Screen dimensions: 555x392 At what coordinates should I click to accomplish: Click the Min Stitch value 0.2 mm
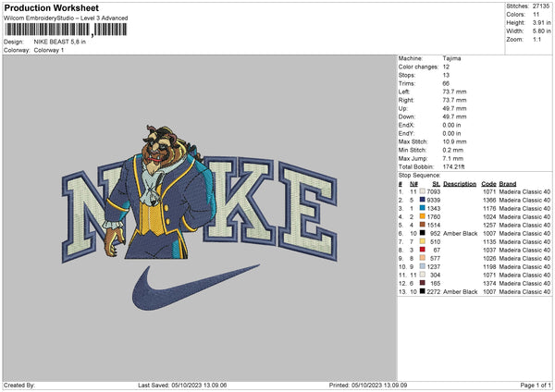453,150
